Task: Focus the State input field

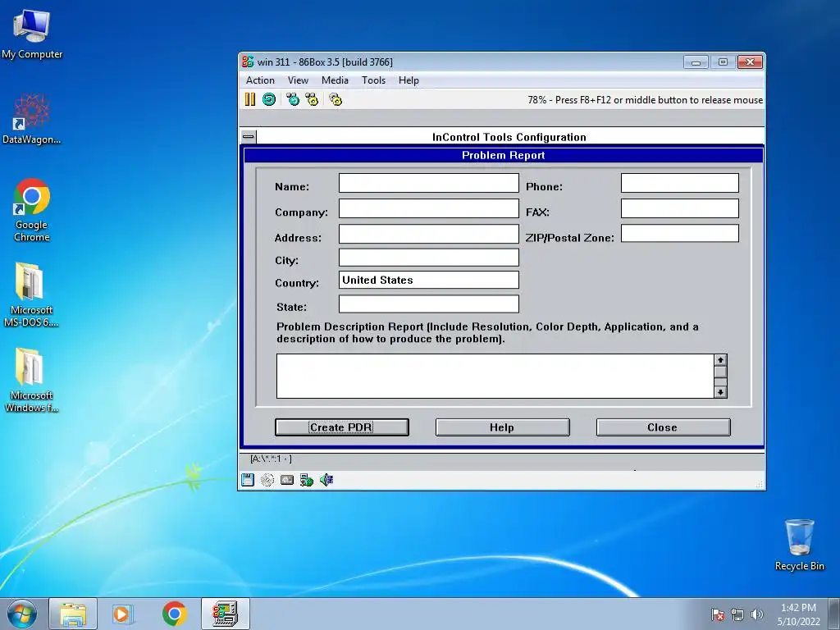Action: click(428, 304)
